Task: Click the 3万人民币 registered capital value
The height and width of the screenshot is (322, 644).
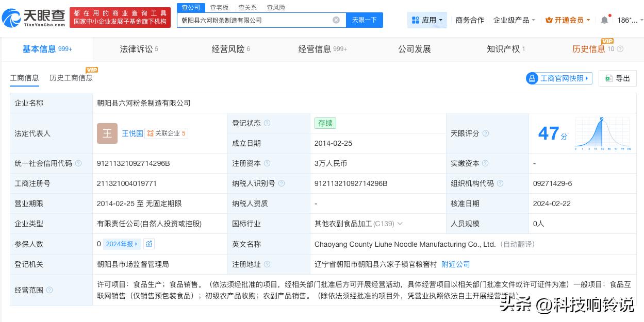Action: (331, 163)
